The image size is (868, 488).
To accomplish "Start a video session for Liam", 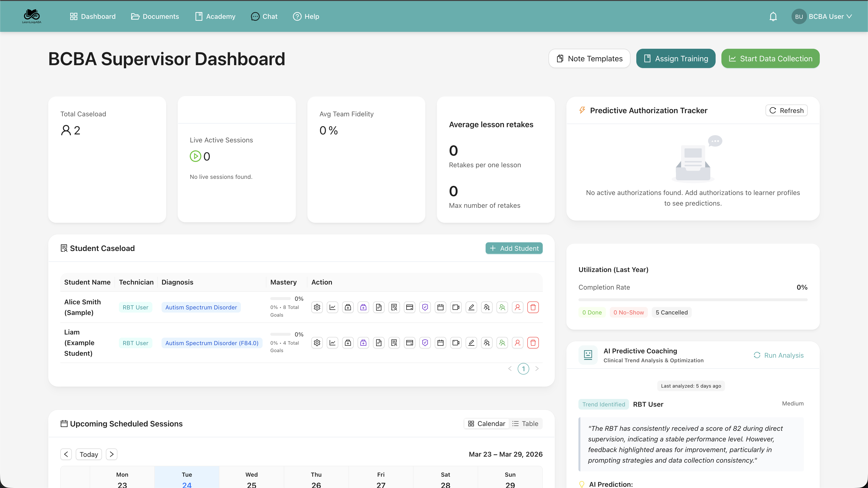I will tap(455, 343).
